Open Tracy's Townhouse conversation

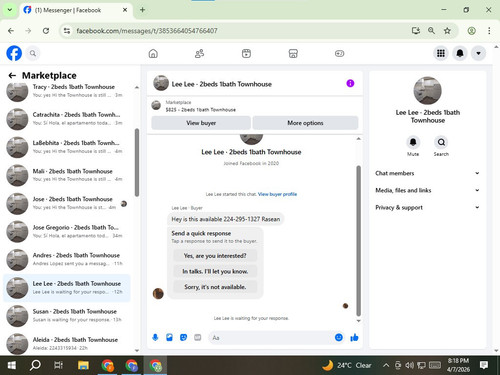click(x=67, y=91)
